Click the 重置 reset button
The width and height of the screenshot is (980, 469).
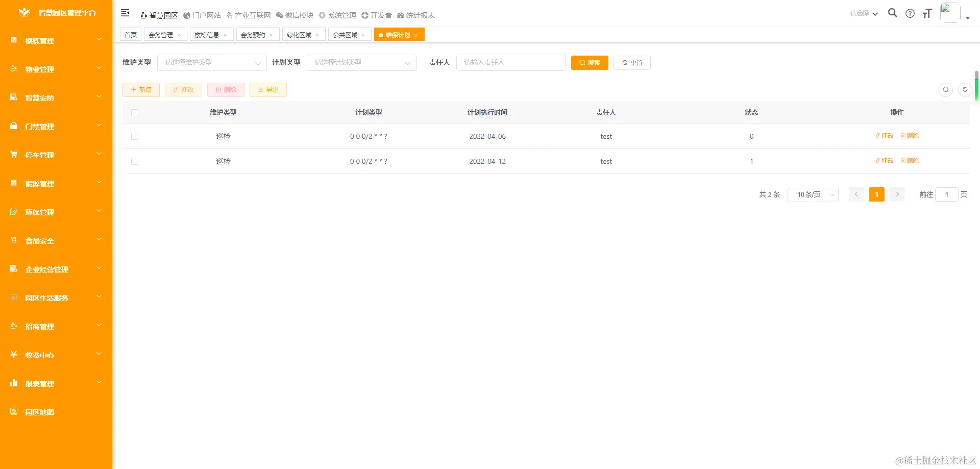click(x=632, y=63)
